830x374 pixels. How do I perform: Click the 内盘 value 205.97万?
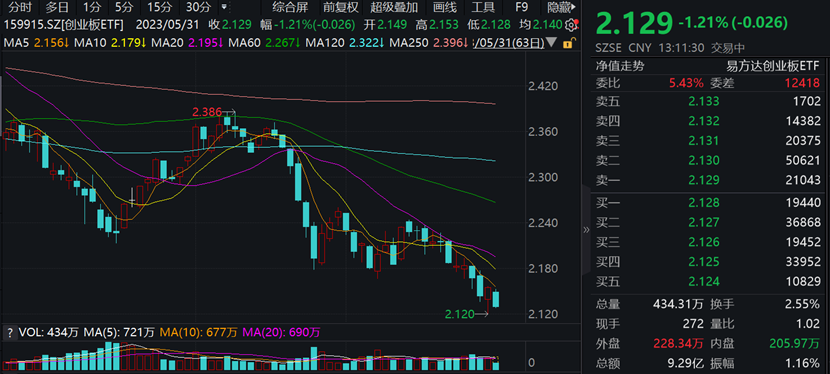(794, 343)
